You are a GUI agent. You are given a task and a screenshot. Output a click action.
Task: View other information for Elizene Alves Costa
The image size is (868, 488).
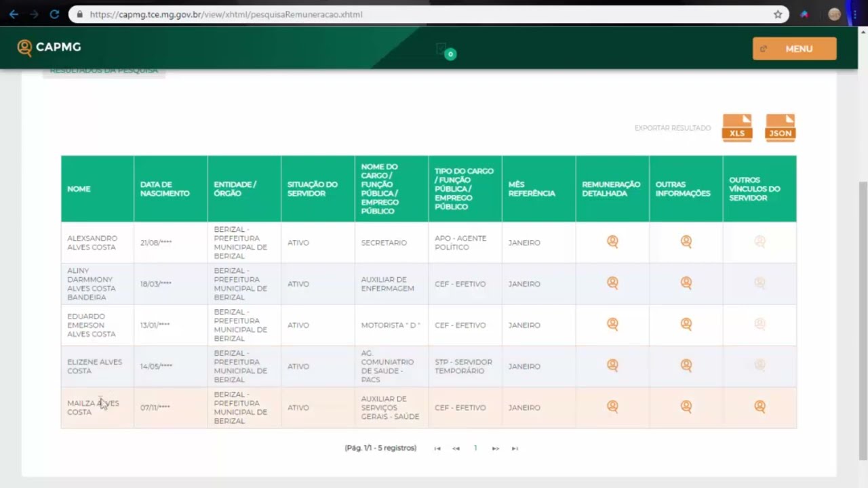[x=686, y=365]
